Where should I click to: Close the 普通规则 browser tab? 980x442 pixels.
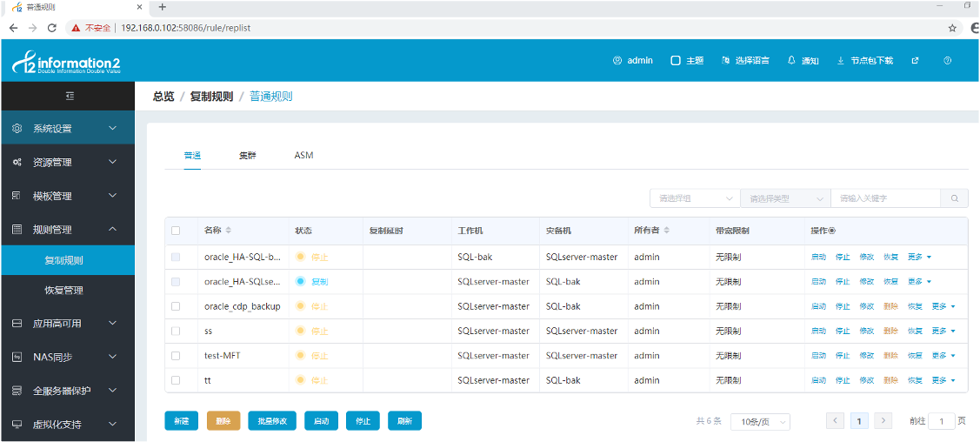tap(139, 8)
